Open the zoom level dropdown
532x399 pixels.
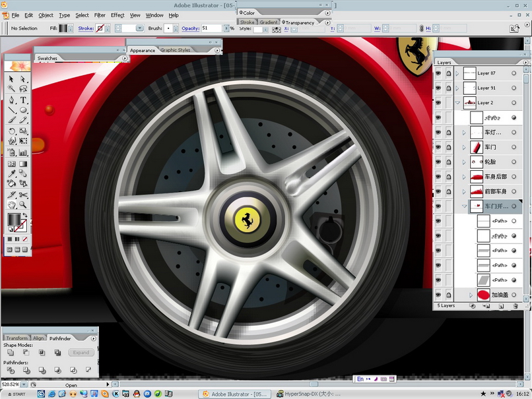pyautogui.click(x=24, y=384)
